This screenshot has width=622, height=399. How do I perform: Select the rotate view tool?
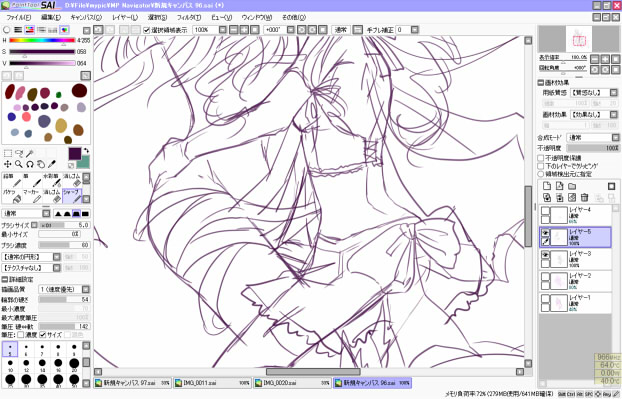(30, 164)
